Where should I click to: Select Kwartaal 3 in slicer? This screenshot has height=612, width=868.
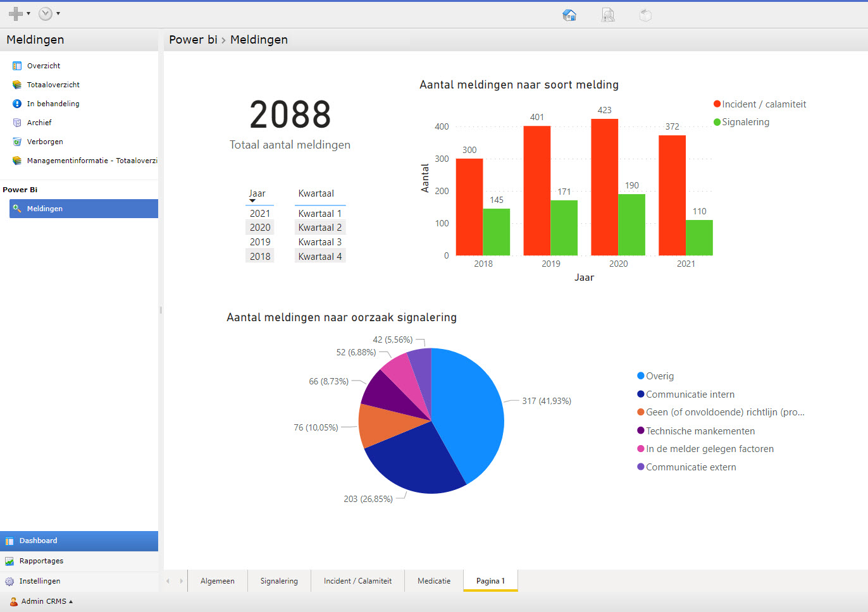320,242
